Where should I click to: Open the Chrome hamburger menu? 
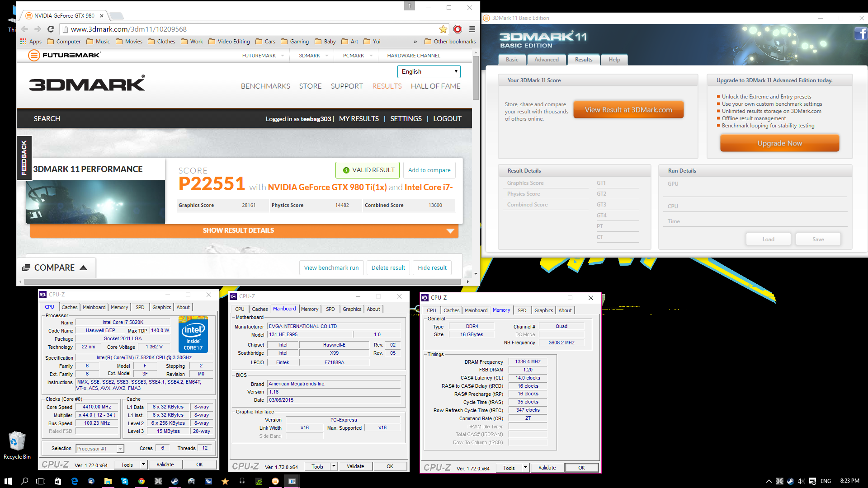(x=472, y=29)
